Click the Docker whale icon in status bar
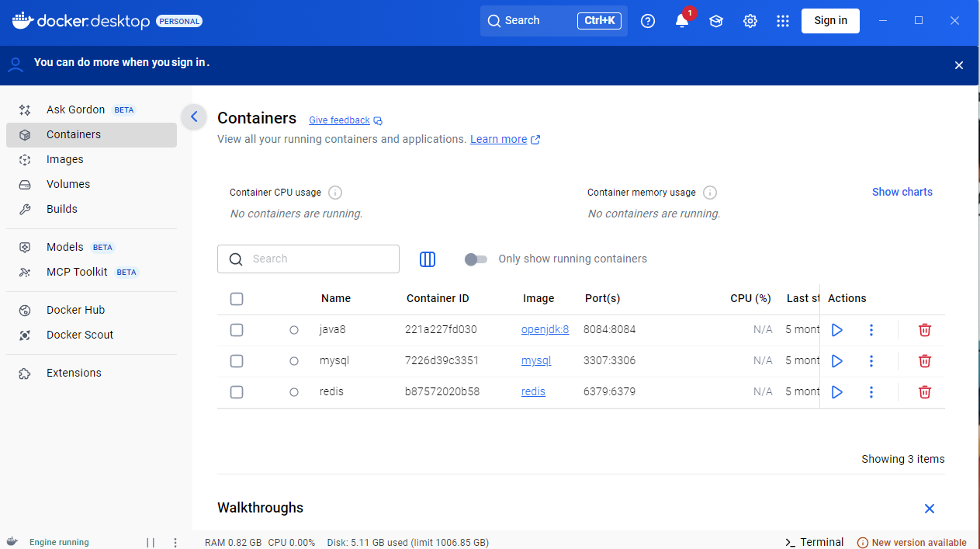 click(x=12, y=542)
